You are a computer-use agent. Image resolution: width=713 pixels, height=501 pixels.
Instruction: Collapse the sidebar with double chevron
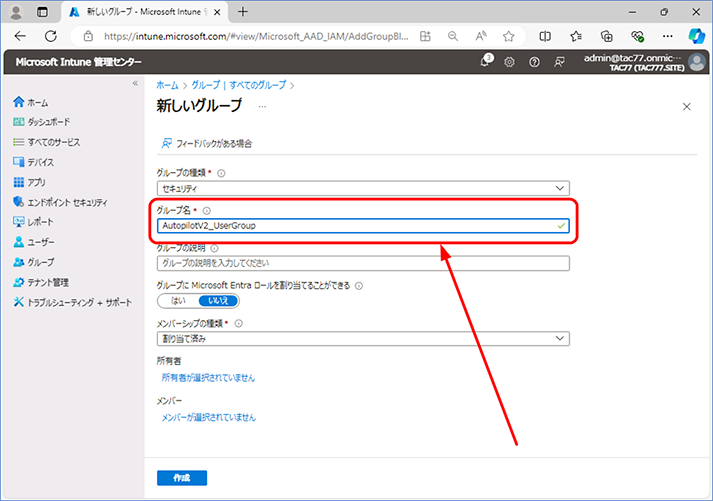click(135, 83)
